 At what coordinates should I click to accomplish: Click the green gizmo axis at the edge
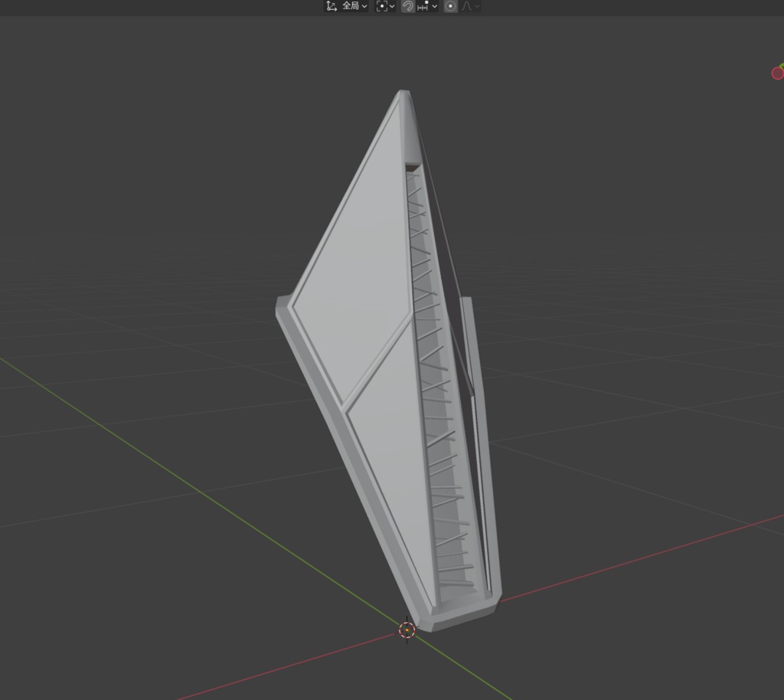click(x=782, y=66)
